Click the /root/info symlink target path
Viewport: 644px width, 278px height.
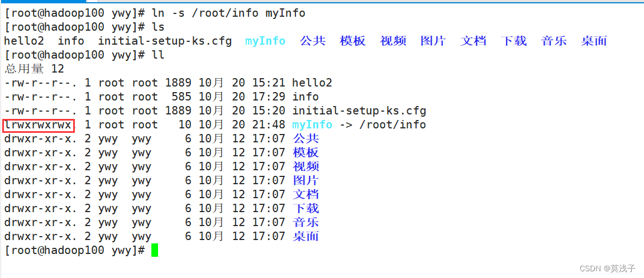click(392, 125)
